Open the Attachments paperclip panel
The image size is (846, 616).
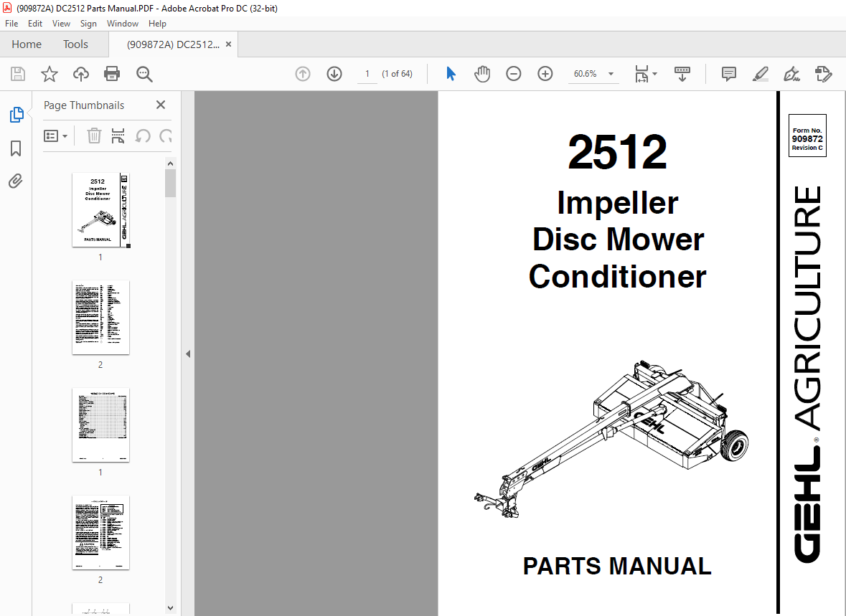tap(16, 181)
